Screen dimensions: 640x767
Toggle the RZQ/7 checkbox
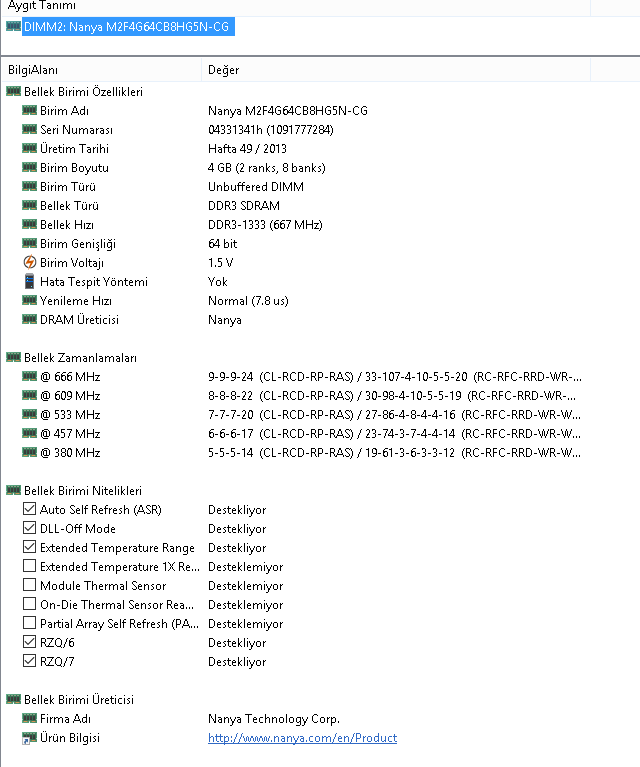pos(29,661)
